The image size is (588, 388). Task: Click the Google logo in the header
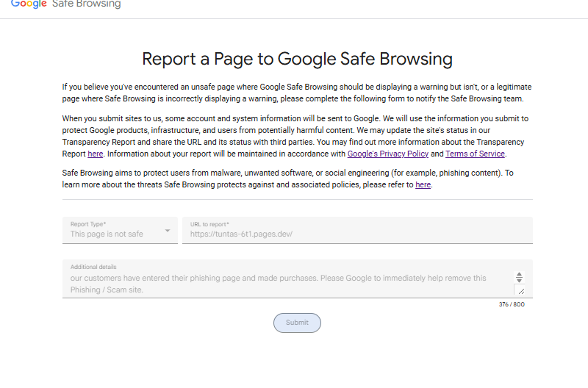coord(29,4)
